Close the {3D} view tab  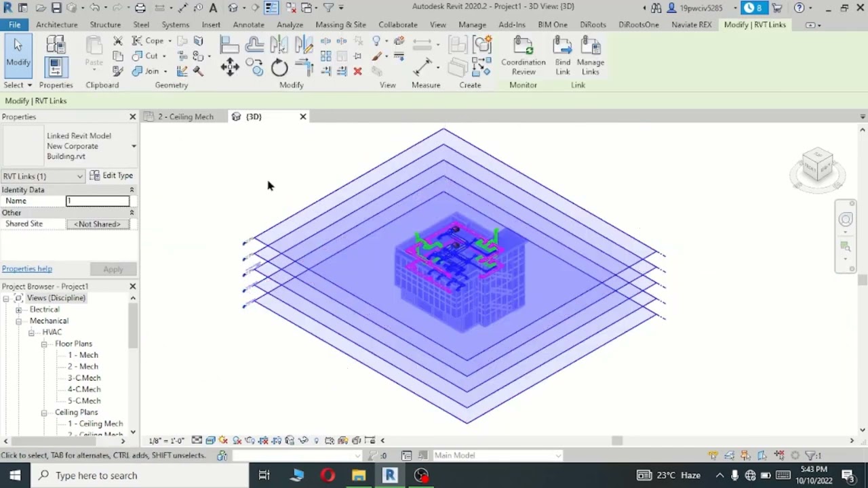(x=303, y=117)
